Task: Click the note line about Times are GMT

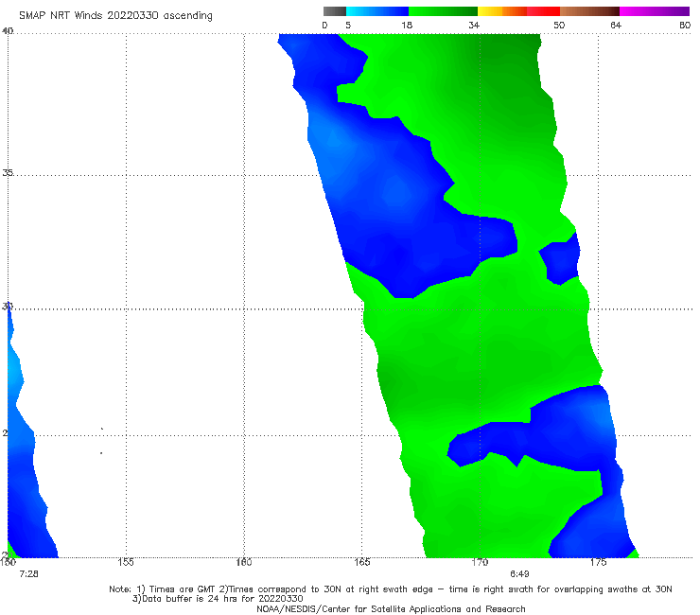Action: coord(391,589)
